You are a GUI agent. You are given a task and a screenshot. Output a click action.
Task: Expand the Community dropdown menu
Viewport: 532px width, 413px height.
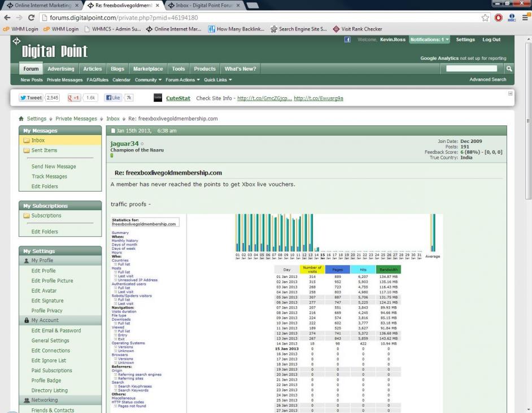pos(148,80)
